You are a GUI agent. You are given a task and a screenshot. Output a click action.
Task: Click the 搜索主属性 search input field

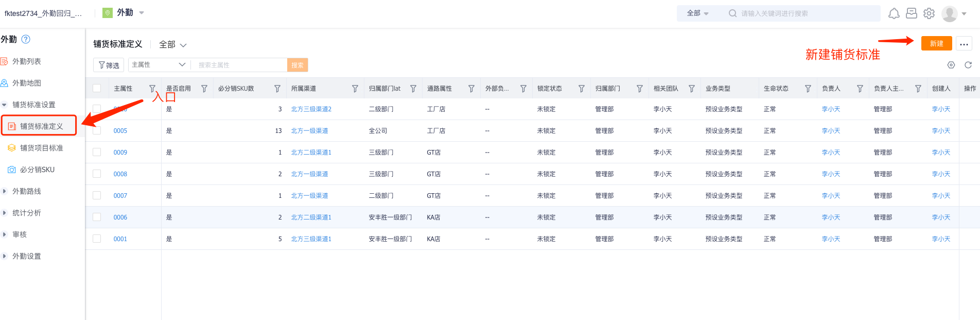coord(239,65)
